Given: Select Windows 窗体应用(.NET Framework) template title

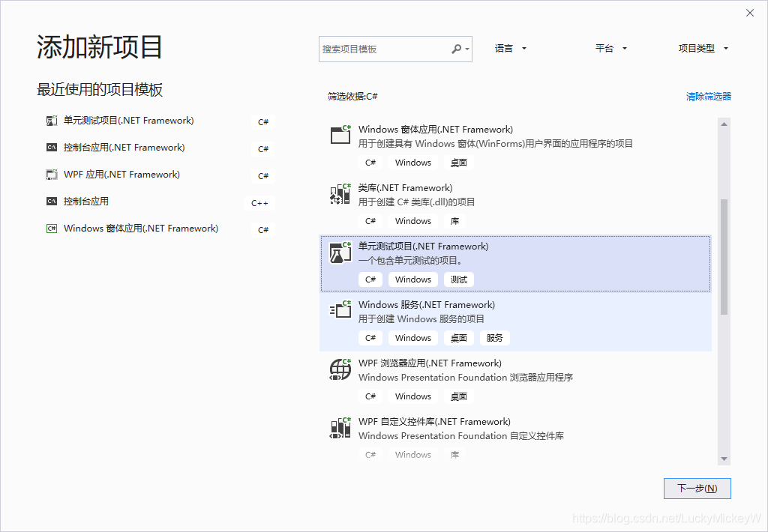Looking at the screenshot, I should [436, 129].
